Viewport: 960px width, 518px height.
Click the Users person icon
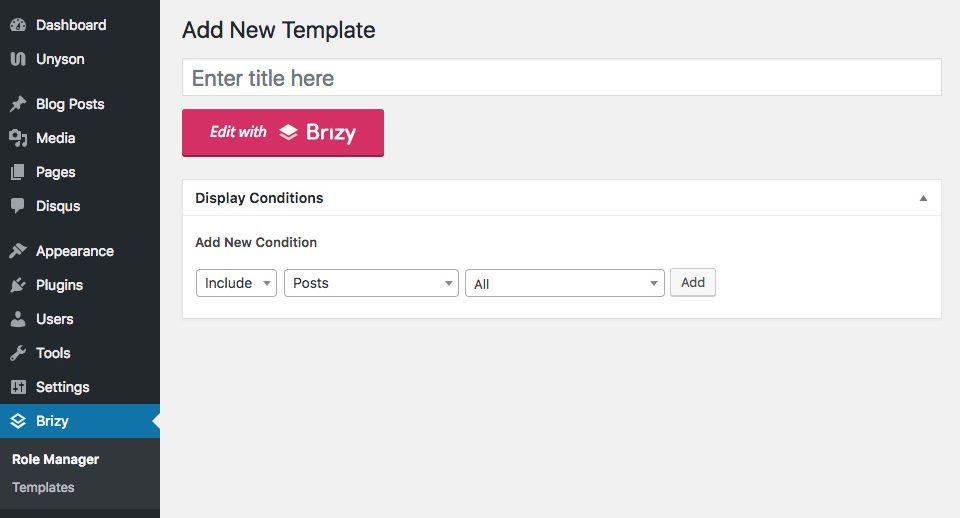coord(18,319)
